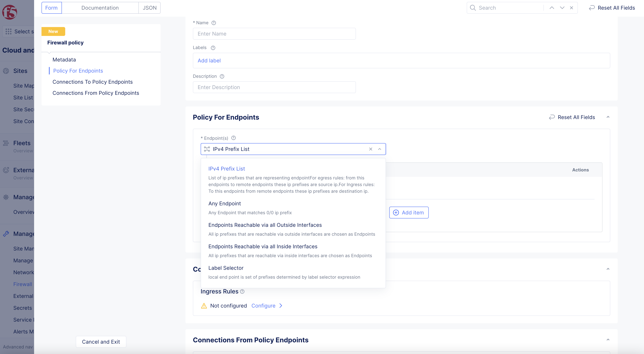Switch to the JSON tab
The height and width of the screenshot is (354, 644).
tap(150, 8)
